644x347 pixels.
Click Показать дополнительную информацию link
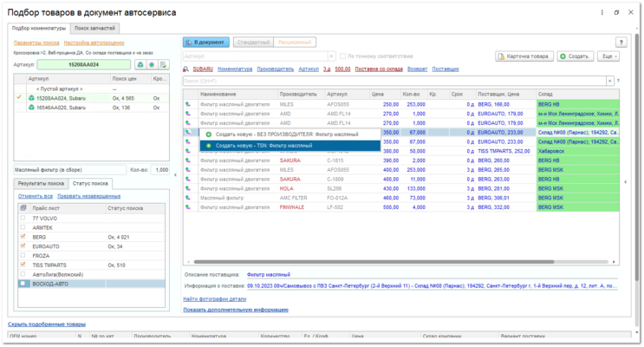[236, 310]
